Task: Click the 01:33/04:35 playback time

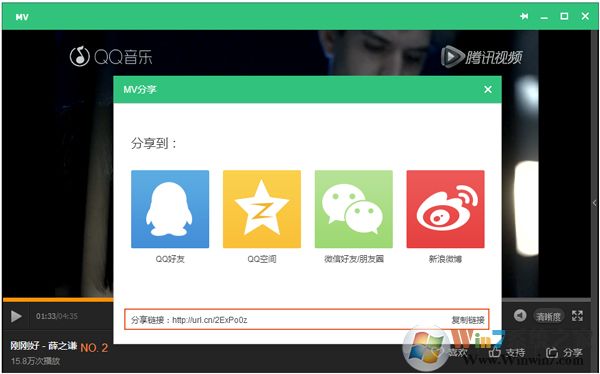Action: pyautogui.click(x=57, y=316)
